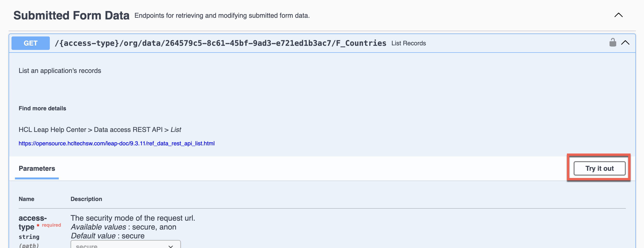Click the Name column header

coord(27,199)
